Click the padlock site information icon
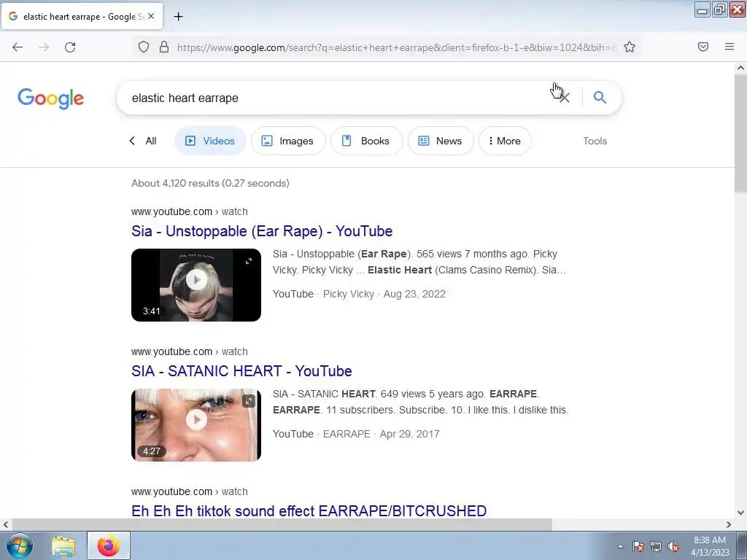The width and height of the screenshot is (747, 560). coord(164,47)
